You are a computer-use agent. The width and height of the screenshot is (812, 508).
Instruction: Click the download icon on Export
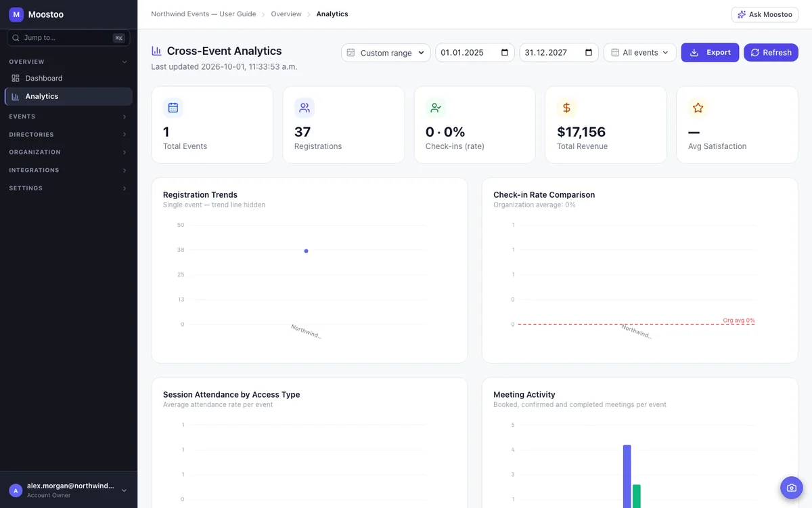[x=694, y=53]
